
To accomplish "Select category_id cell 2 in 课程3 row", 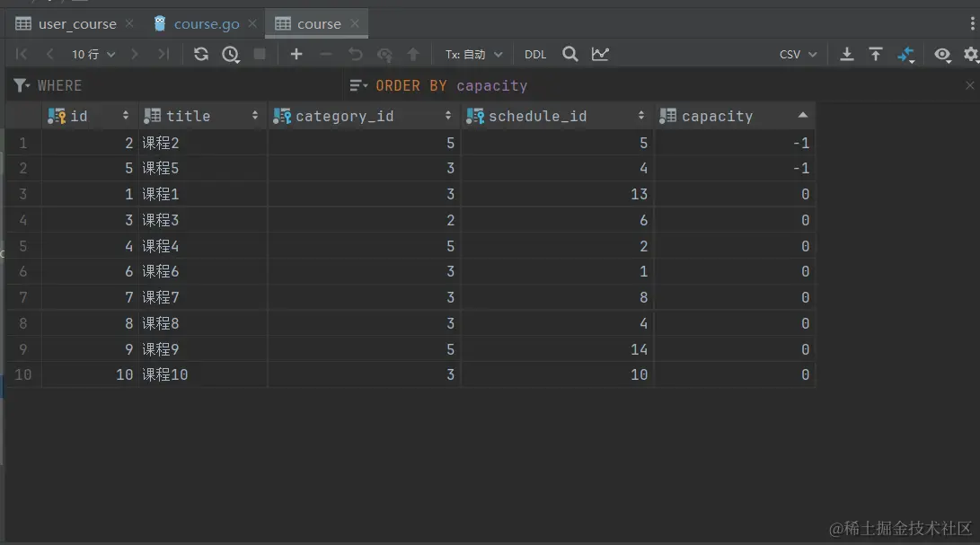I will 364,220.
